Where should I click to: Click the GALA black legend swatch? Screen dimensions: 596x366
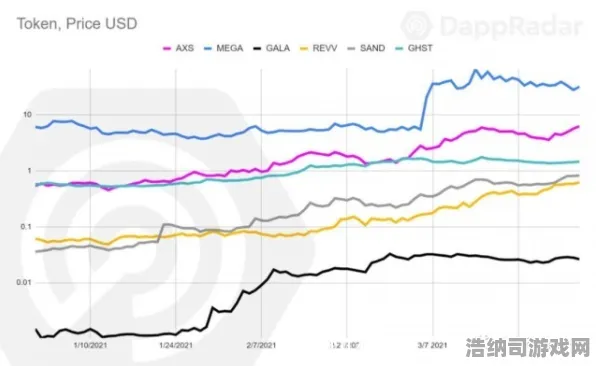click(x=257, y=49)
